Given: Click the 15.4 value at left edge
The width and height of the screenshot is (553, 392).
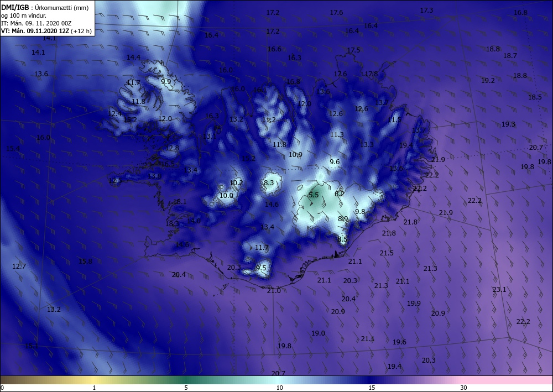Looking at the screenshot, I should 13,148.
